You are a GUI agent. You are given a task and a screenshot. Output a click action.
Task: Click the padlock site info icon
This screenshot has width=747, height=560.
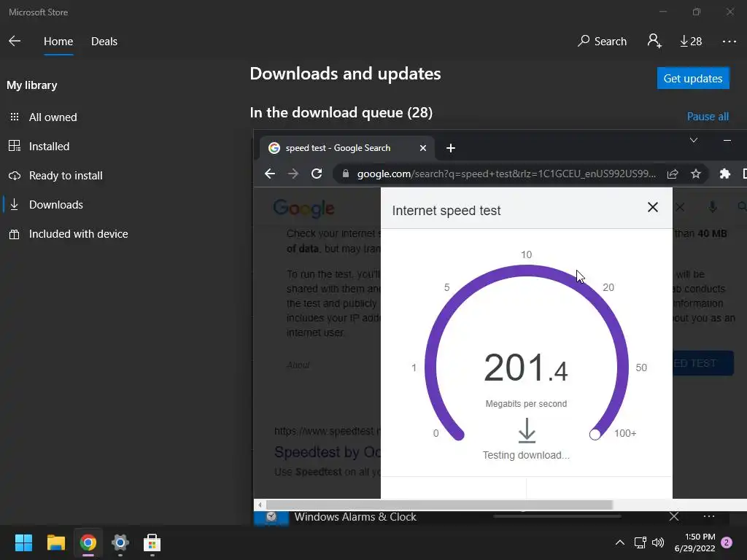[346, 174]
